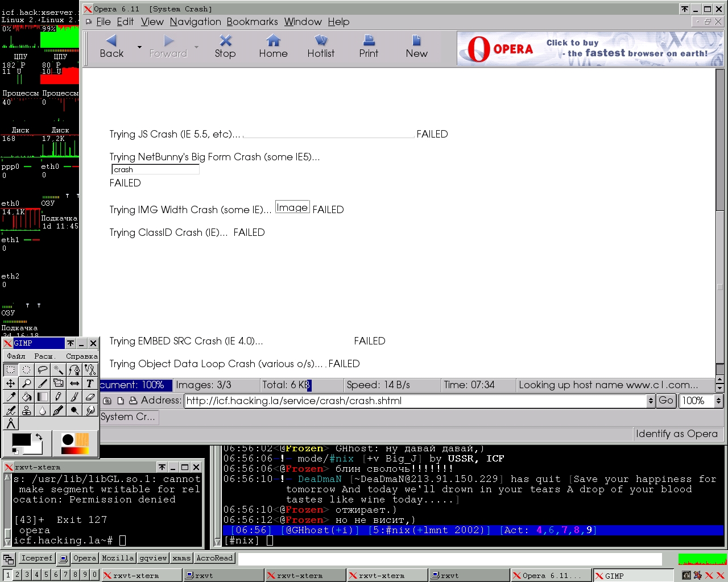This screenshot has width=728, height=582.
Task: Select the Intelligent Scissors tool
Action: coord(90,369)
